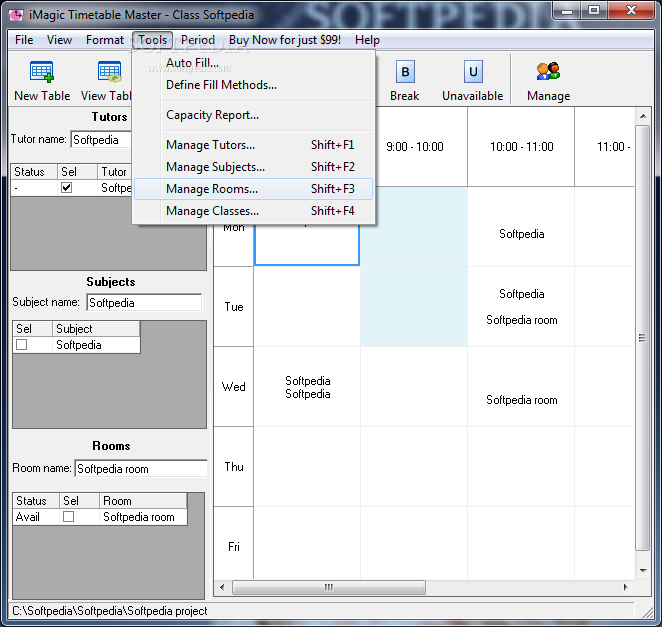Select the highlighted Tuesday 9:00 - 10:00 cell
Viewport: 662px width, 627px height.
click(x=414, y=307)
